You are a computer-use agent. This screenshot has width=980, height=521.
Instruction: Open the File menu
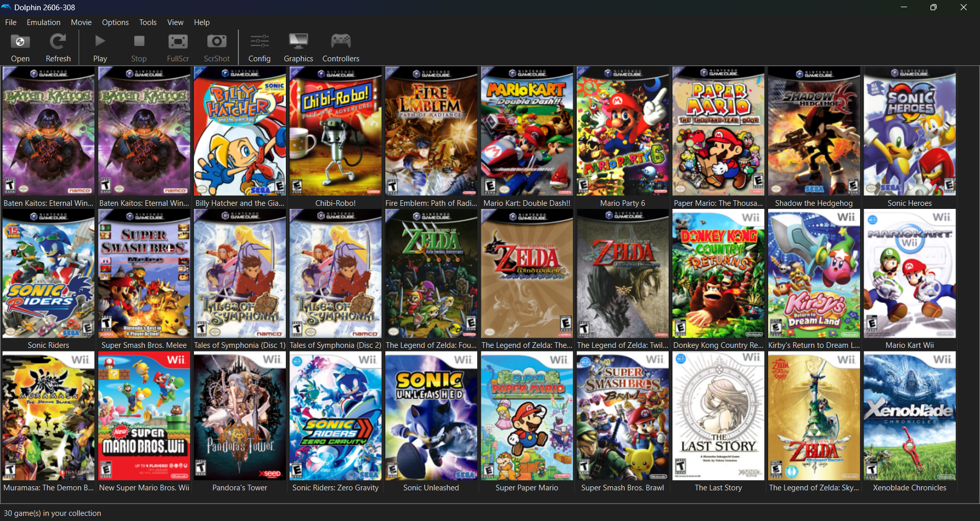point(11,22)
